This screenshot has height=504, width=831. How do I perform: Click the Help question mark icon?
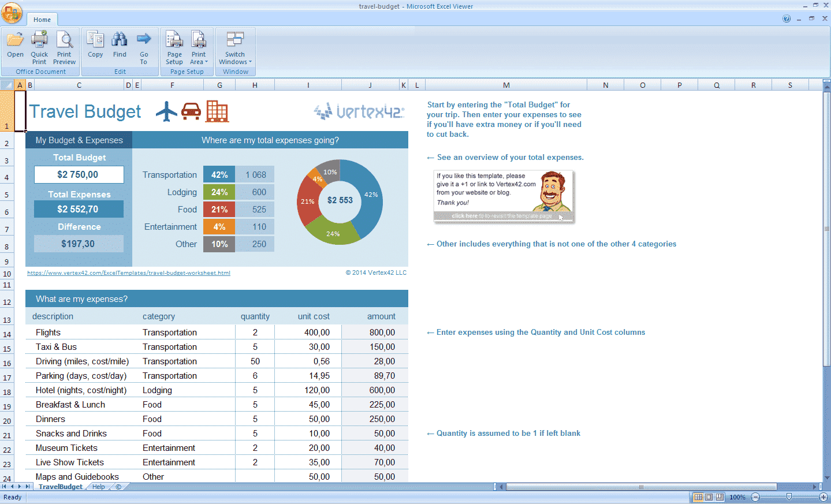(x=787, y=18)
